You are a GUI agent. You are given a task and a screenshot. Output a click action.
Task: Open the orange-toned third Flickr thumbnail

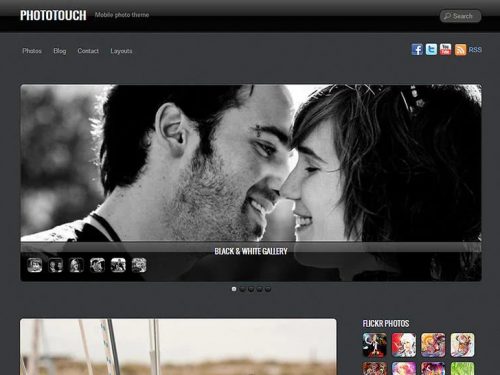(433, 345)
